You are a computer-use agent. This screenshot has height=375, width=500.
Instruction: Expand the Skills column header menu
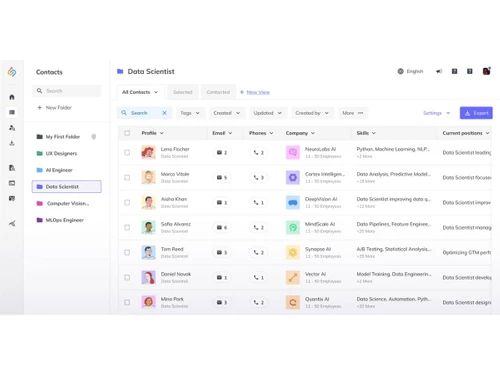coord(374,133)
